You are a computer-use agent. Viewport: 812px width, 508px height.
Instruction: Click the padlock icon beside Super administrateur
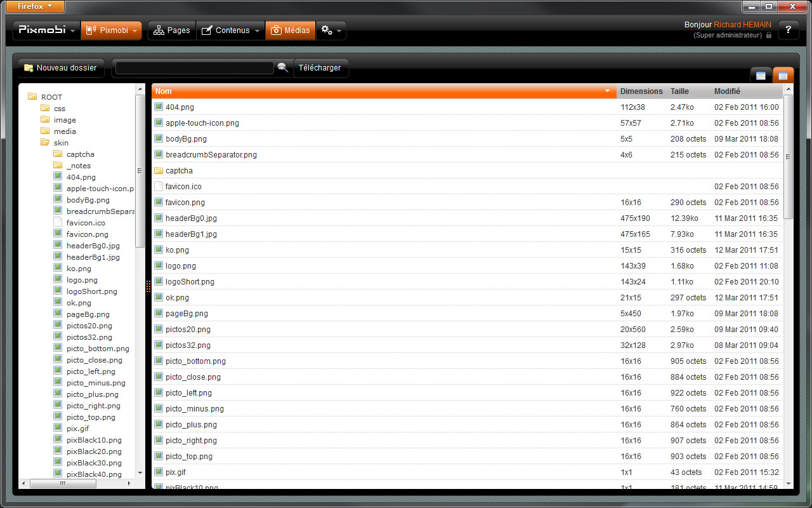click(x=769, y=36)
